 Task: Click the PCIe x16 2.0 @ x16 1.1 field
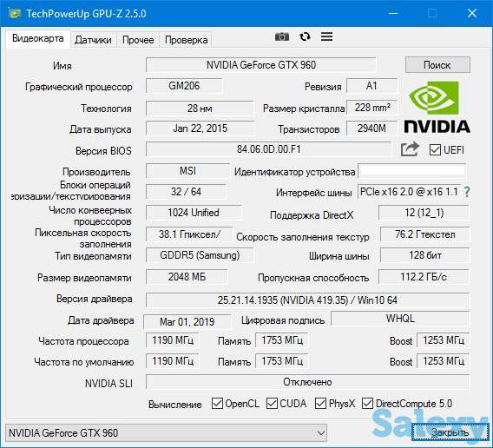click(x=409, y=192)
